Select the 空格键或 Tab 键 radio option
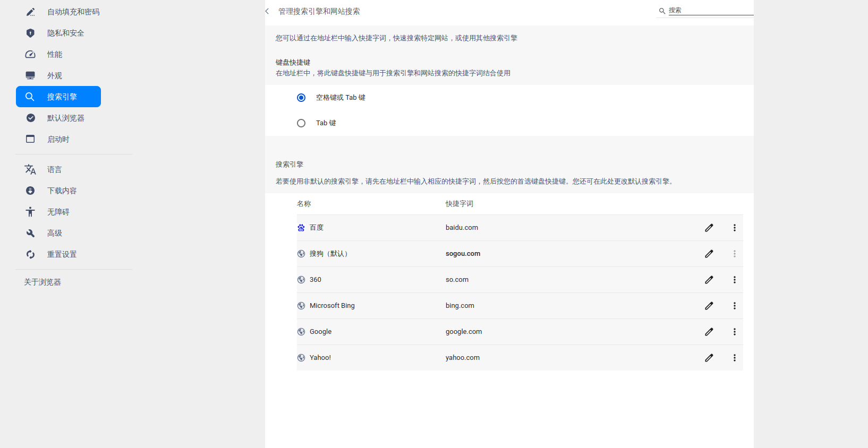868x448 pixels. [301, 98]
